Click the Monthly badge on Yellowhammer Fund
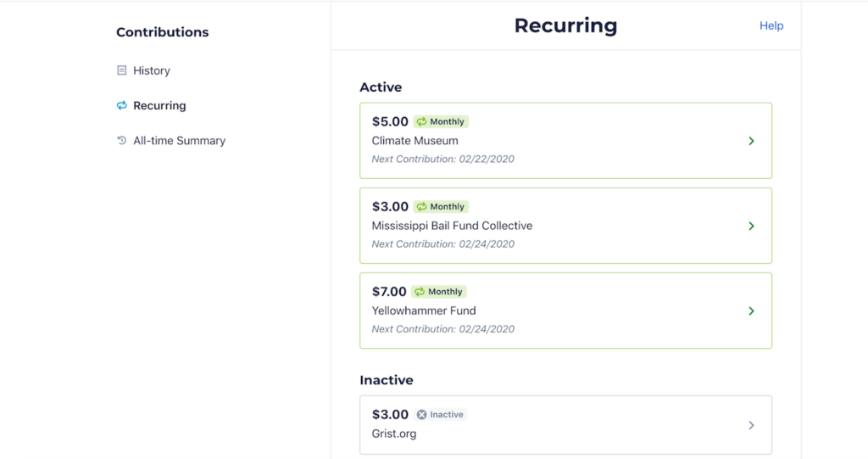Image resolution: width=868 pixels, height=459 pixels. (439, 292)
